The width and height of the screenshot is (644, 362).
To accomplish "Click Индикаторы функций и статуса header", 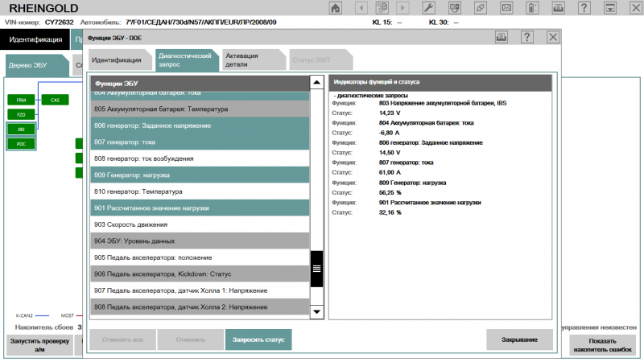I will click(x=440, y=82).
